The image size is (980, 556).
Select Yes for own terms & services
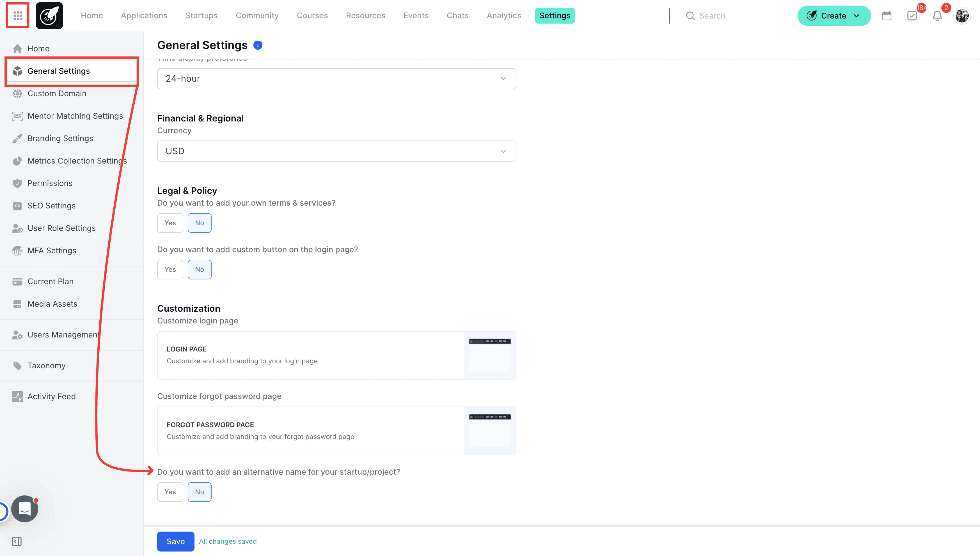(x=170, y=223)
